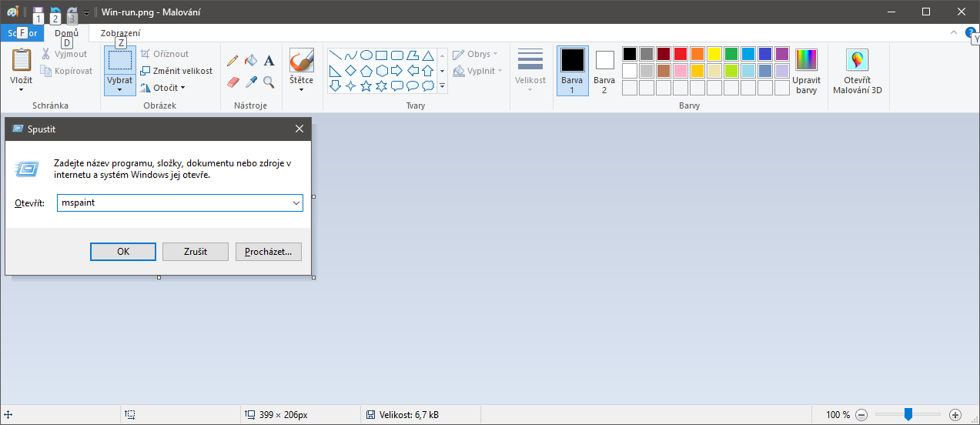Open Upravit barvy color editor

tap(806, 72)
